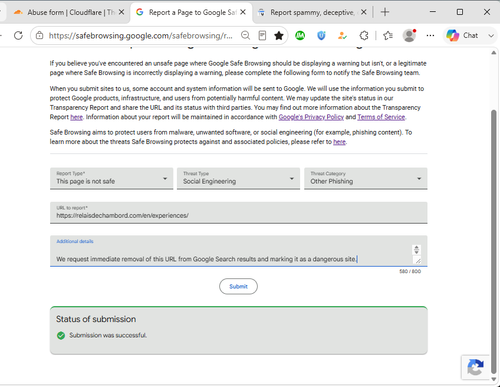This screenshot has width=500, height=387.
Task: Reload the page with the refresh icon
Action: [18, 35]
